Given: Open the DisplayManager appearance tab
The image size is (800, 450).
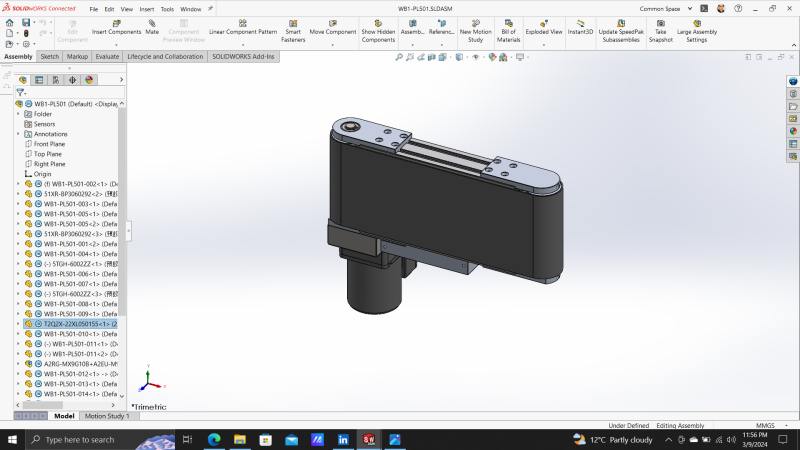Looking at the screenshot, I should pyautogui.click(x=89, y=79).
